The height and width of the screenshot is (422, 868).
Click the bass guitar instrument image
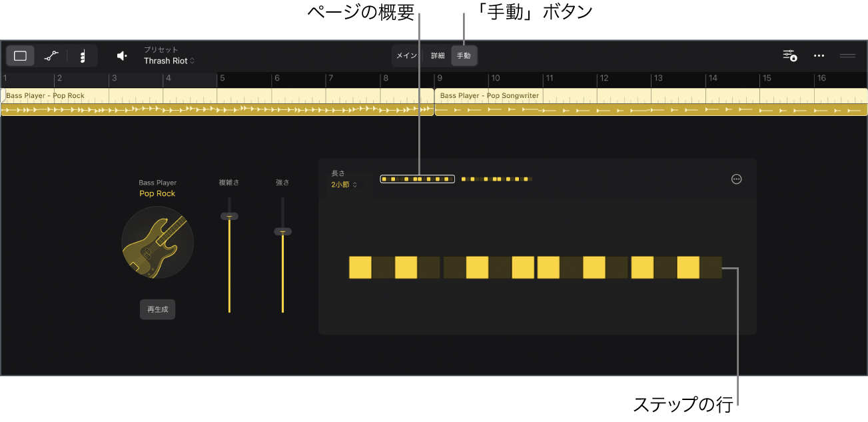[158, 241]
